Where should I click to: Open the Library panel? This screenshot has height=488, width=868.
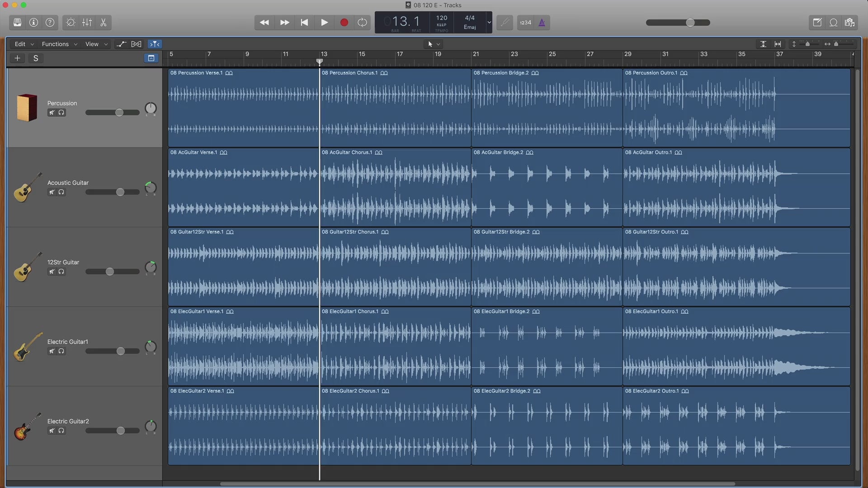pos(17,23)
